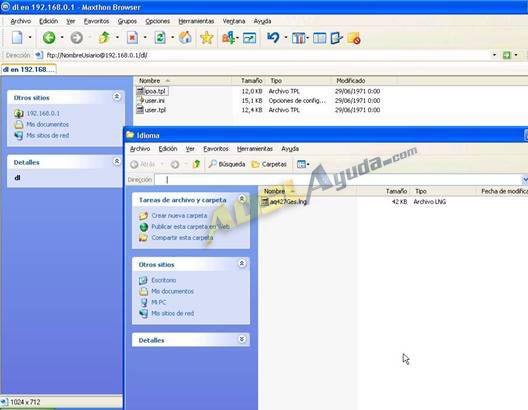Select the aq427Ges.lng file

click(x=288, y=202)
